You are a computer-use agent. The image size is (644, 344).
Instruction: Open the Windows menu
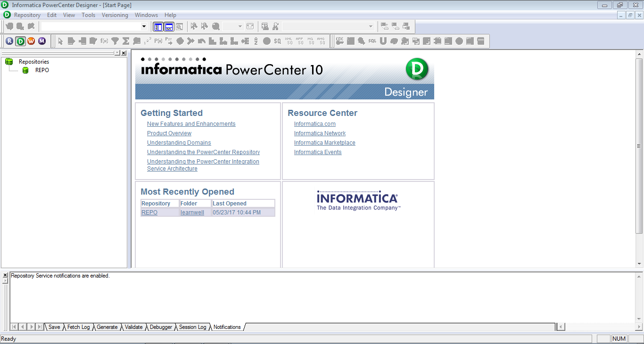[x=147, y=15]
